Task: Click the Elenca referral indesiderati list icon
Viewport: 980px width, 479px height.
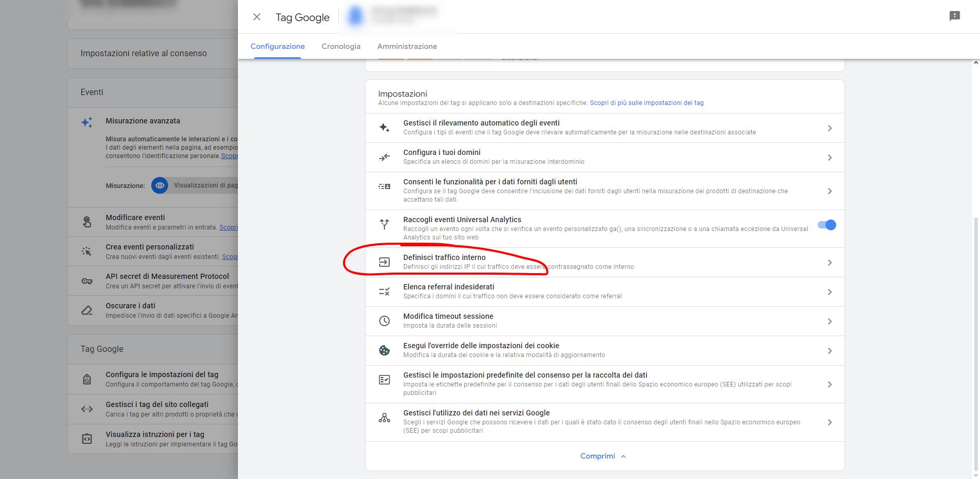Action: 384,291
